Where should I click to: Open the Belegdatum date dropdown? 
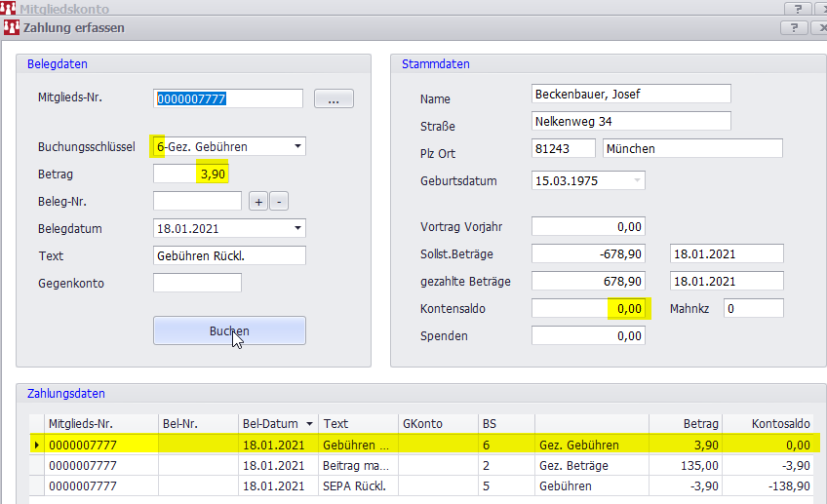[x=297, y=229]
